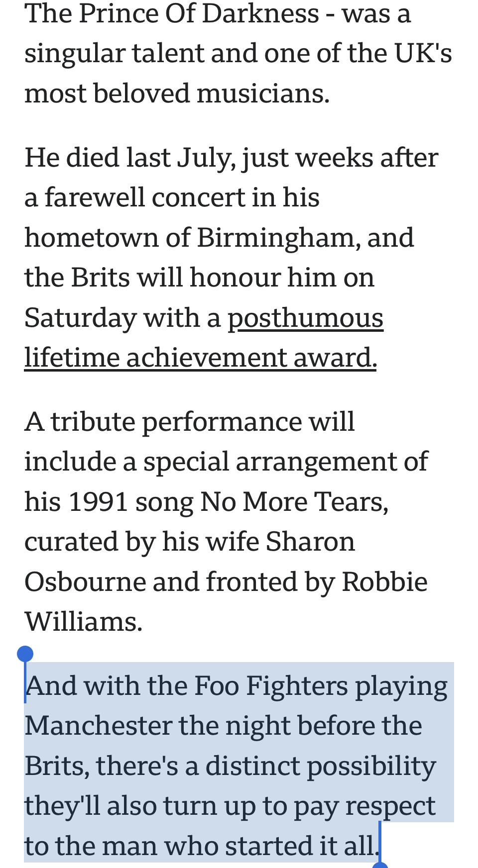Screen dimensions: 478x868
Task: Tap the year "1991" in the text
Action: 99,501
